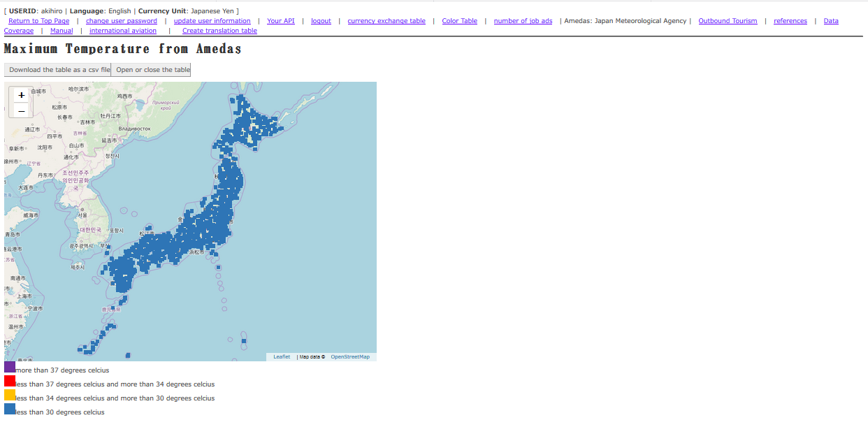Open Create translation table link
The height and width of the screenshot is (427, 868).
pyautogui.click(x=219, y=31)
